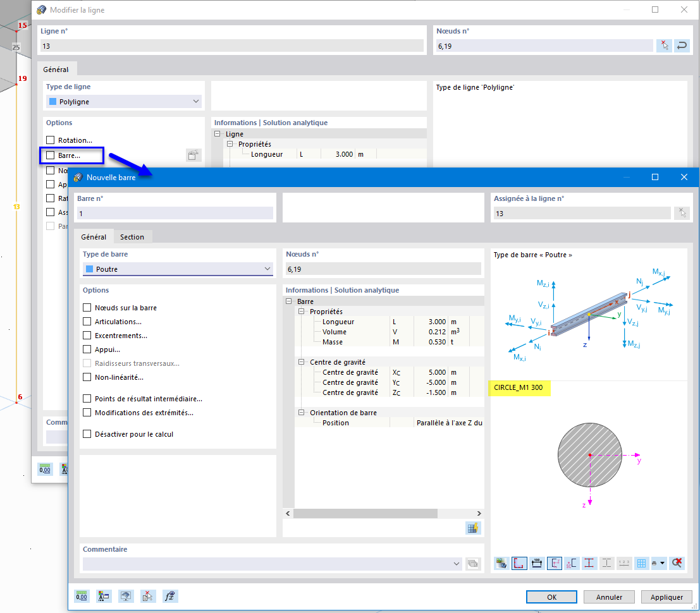Open units 0,00 icon in Nouvelle barre

pyautogui.click(x=81, y=597)
